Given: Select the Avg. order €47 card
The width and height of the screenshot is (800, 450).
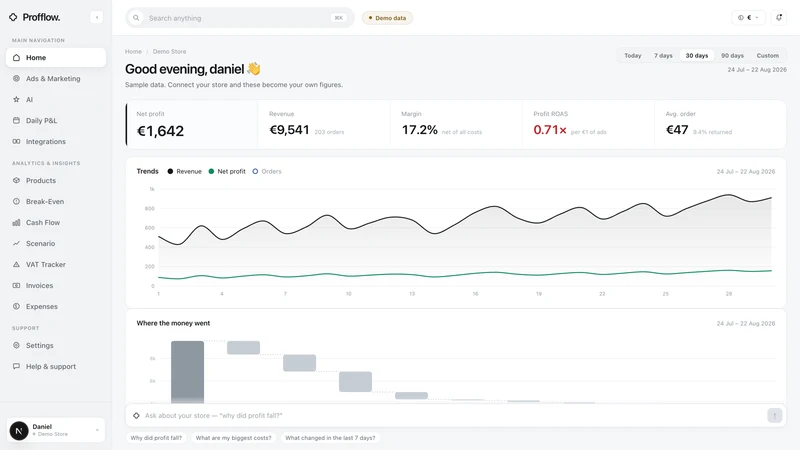Looking at the screenshot, I should coord(720,124).
